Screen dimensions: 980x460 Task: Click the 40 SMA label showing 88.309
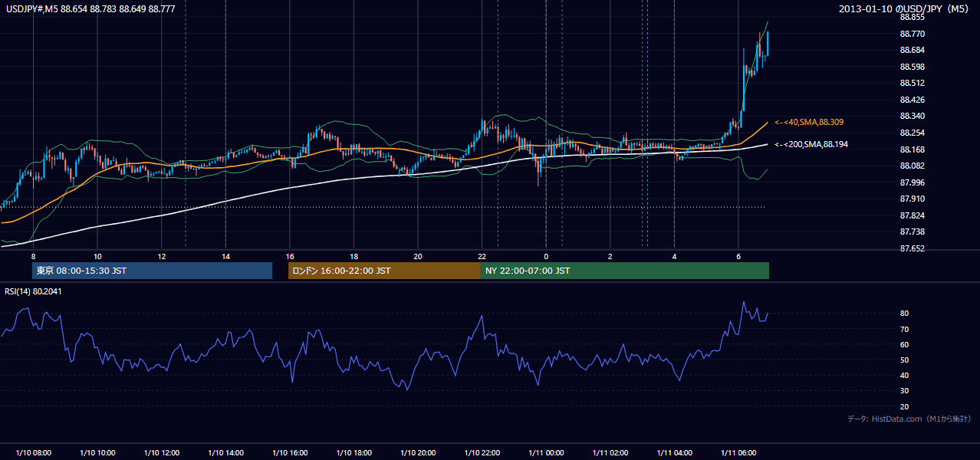(811, 122)
